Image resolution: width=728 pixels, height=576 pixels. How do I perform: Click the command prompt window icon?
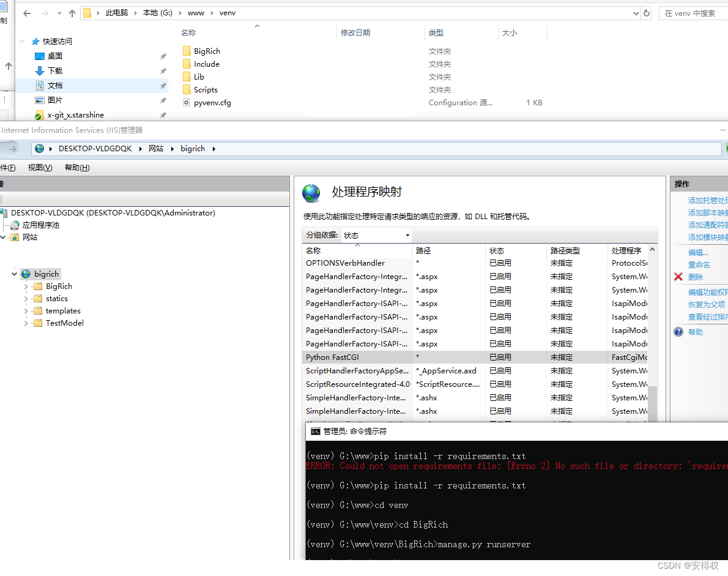pyautogui.click(x=316, y=432)
